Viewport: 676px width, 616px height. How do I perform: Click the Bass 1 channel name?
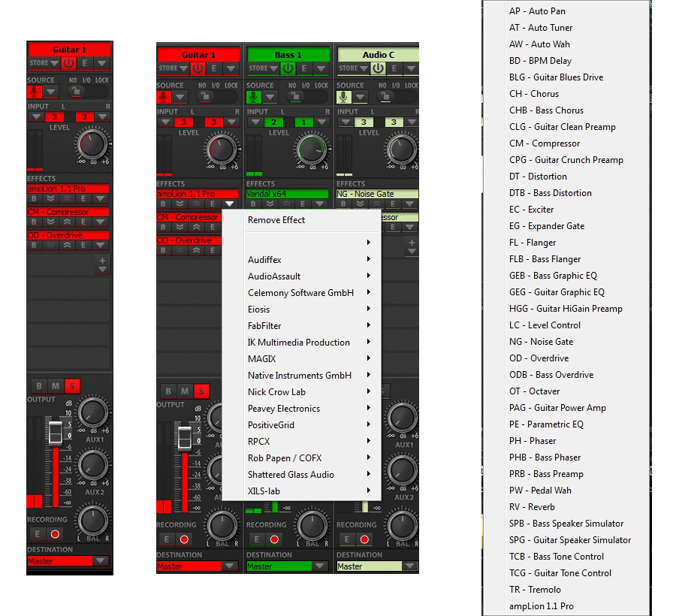point(288,55)
